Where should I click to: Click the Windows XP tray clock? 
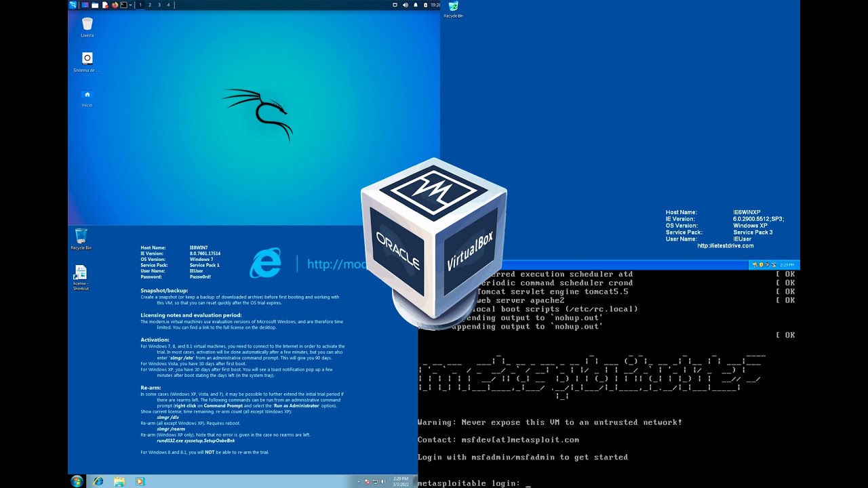[x=787, y=264]
